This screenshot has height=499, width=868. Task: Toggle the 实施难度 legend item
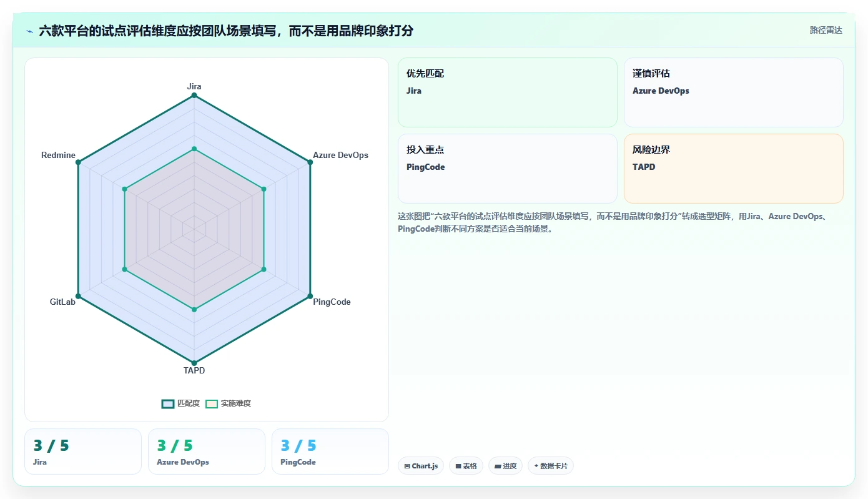[x=228, y=403]
